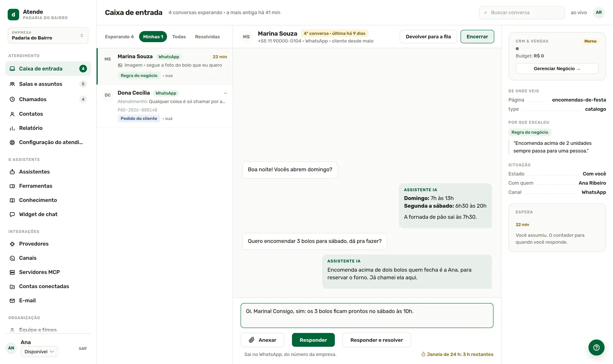Click Devolver para a fila button

(x=428, y=37)
